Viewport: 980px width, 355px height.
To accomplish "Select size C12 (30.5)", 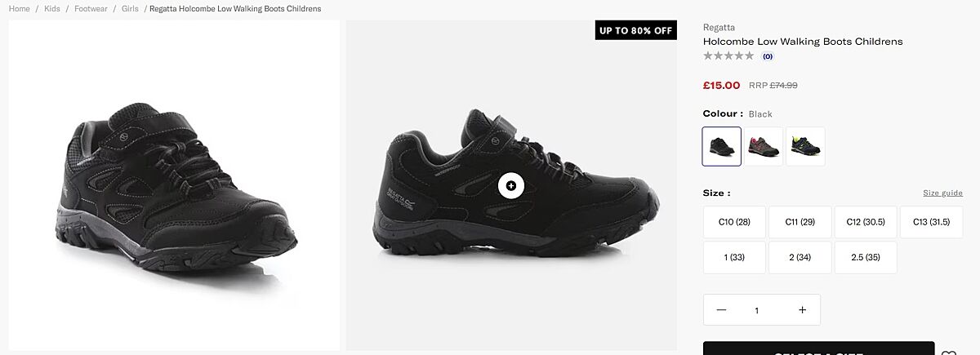I will (866, 222).
